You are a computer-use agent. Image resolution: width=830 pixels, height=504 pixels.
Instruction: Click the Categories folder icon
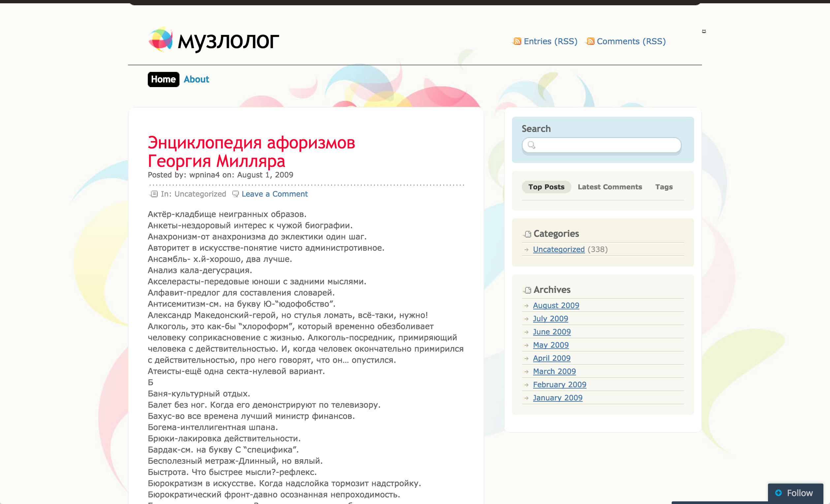527,234
